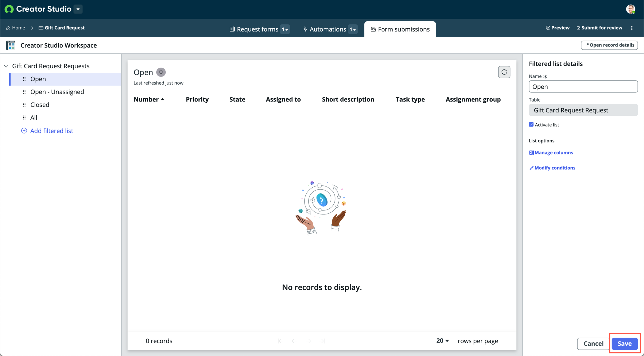The width and height of the screenshot is (644, 356).
Task: Toggle the Activate list checkbox
Action: 531,125
